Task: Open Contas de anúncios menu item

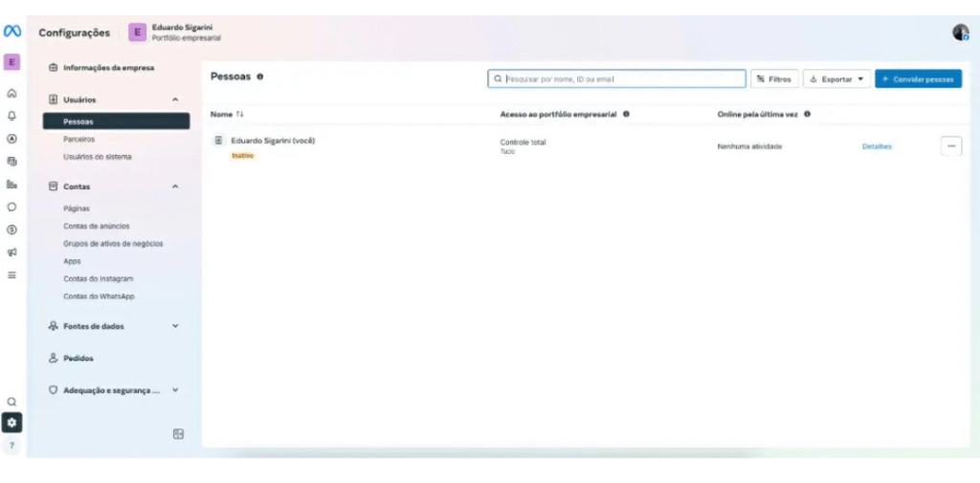Action: click(x=97, y=227)
